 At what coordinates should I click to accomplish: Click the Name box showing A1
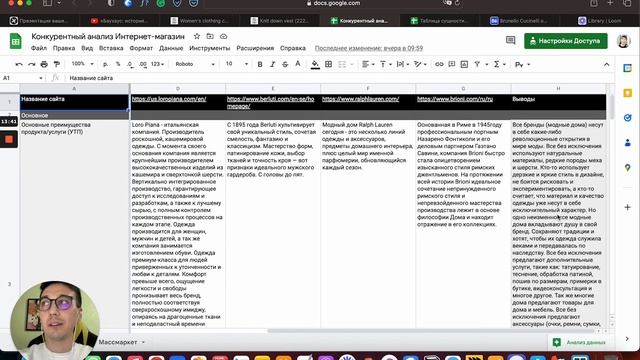[22, 78]
